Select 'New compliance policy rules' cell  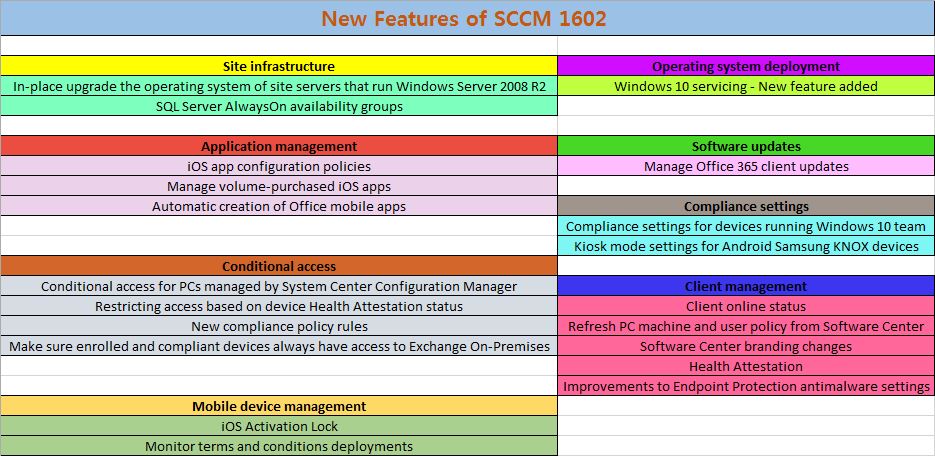click(x=279, y=326)
